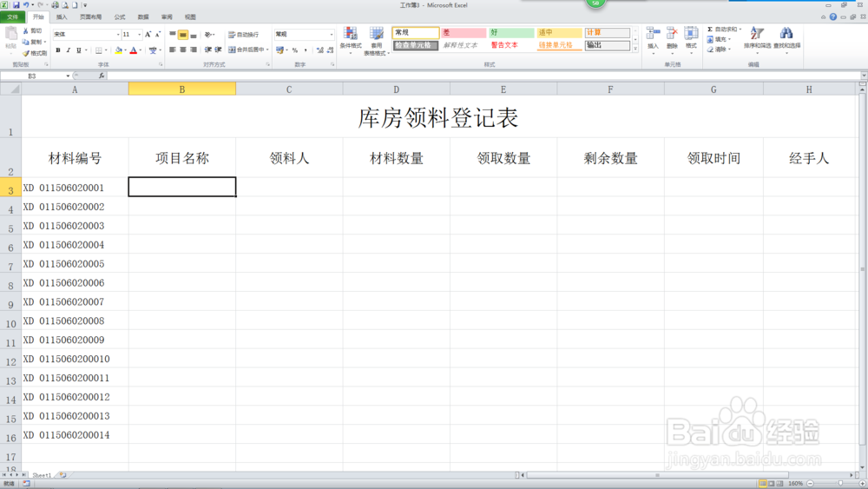This screenshot has height=489, width=868.
Task: Open the File (文件) tab
Action: (x=12, y=17)
